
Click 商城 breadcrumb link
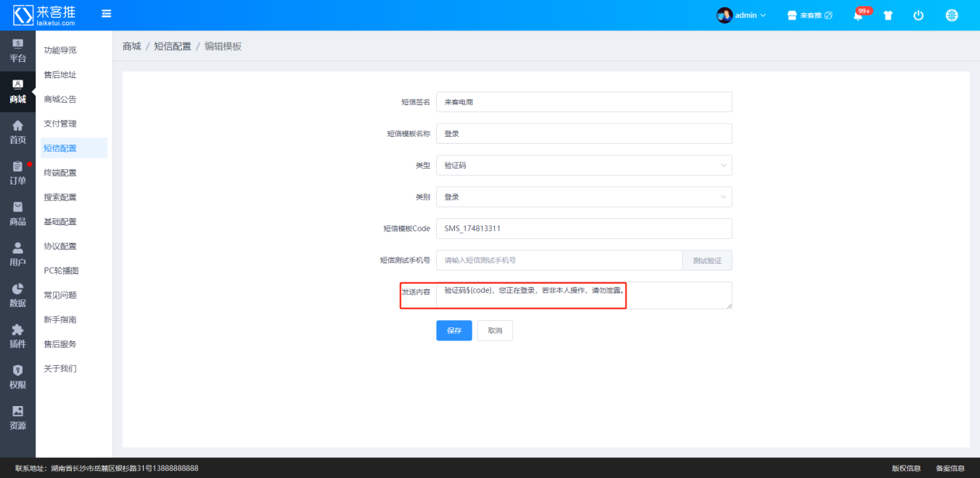pyautogui.click(x=131, y=46)
